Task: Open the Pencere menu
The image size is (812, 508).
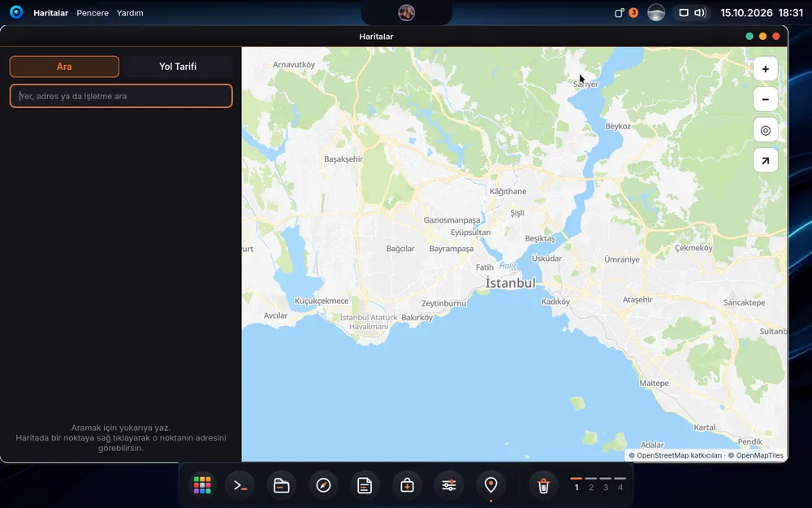Action: point(93,13)
